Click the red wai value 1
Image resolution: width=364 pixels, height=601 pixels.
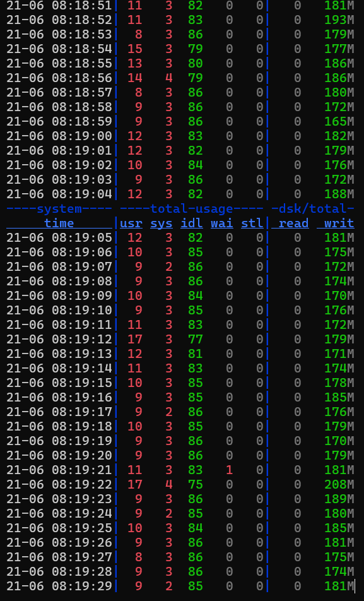[230, 470]
